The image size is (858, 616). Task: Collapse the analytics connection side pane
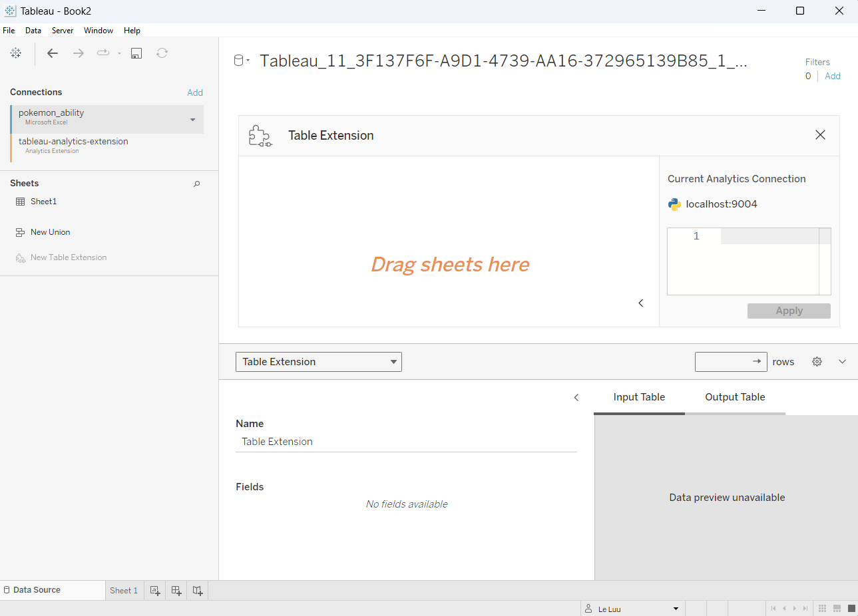coord(641,303)
